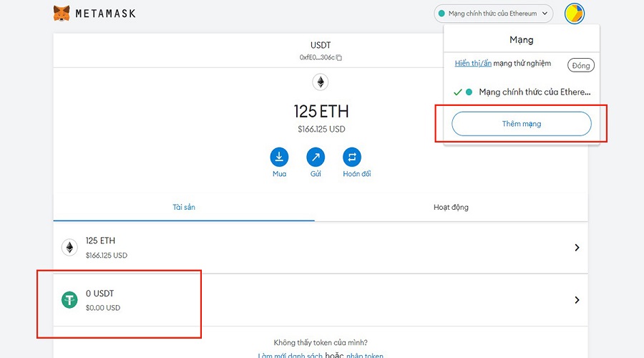Click the Mua (buy) download icon

tap(279, 157)
